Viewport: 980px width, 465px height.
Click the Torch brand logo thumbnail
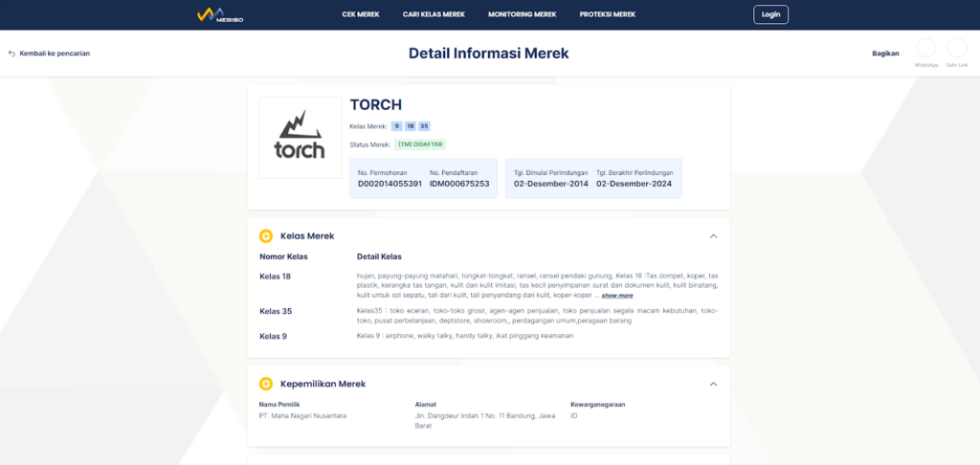click(x=300, y=138)
